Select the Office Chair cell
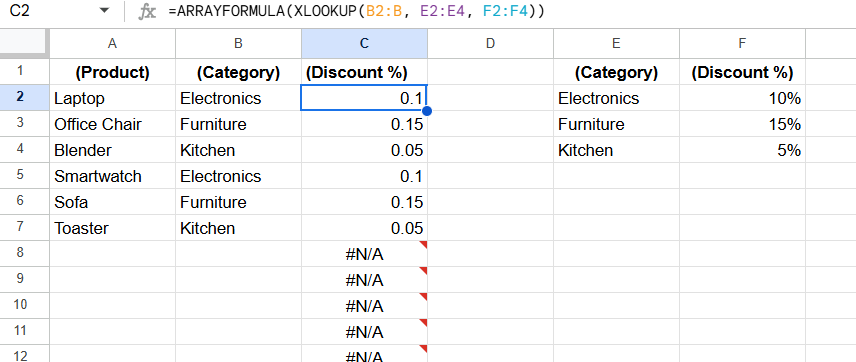856x362 pixels. [x=112, y=124]
